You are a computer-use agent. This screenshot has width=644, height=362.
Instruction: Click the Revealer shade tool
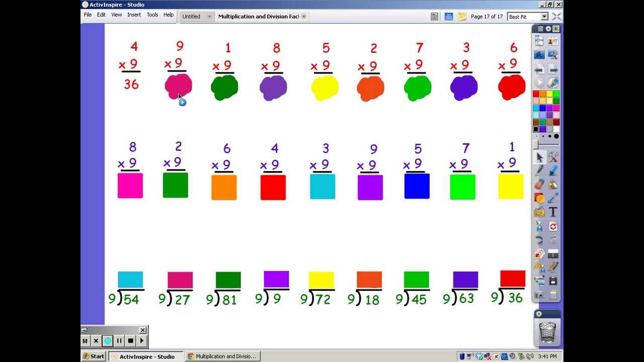coord(553,254)
